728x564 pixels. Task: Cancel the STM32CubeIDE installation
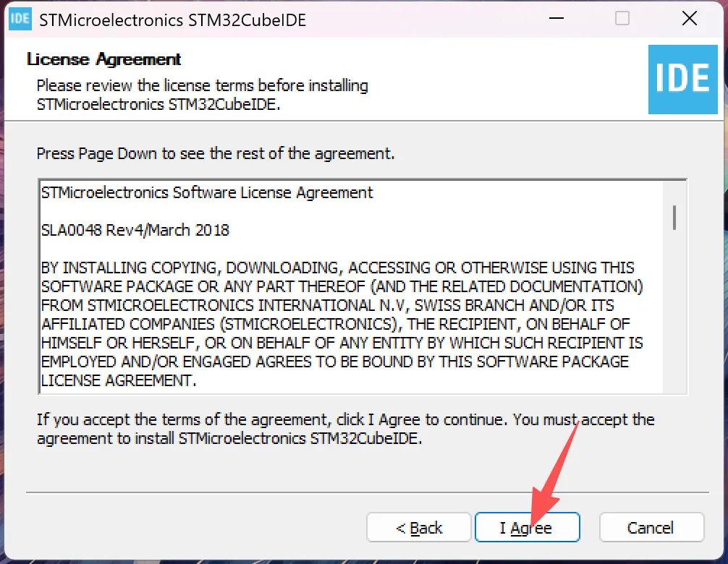[x=651, y=527]
